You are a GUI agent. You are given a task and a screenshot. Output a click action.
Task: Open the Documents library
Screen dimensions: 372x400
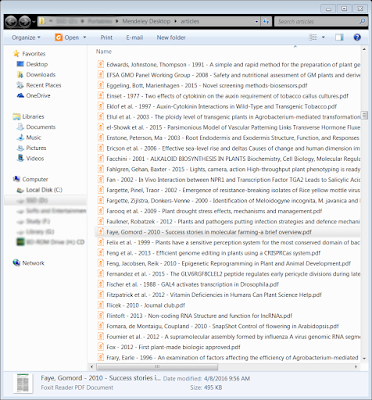pyautogui.click(x=41, y=127)
